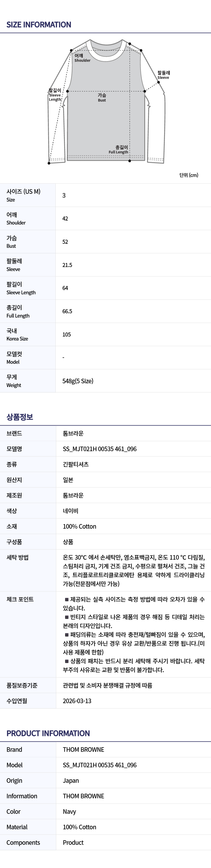
Task: Click the Shoulder label on diagram
Action: point(82,58)
